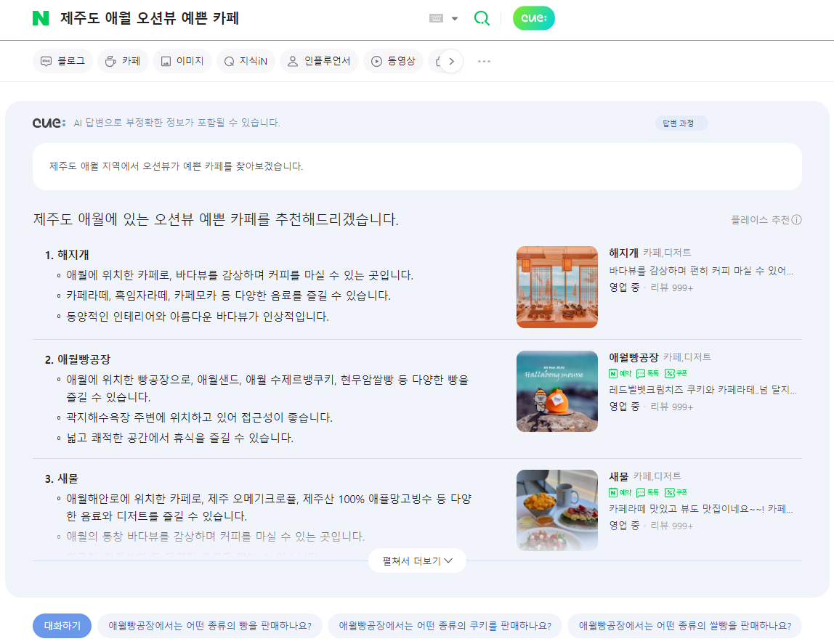
Task: Ask which cookies 애월빵공장 sells
Action: (445, 625)
